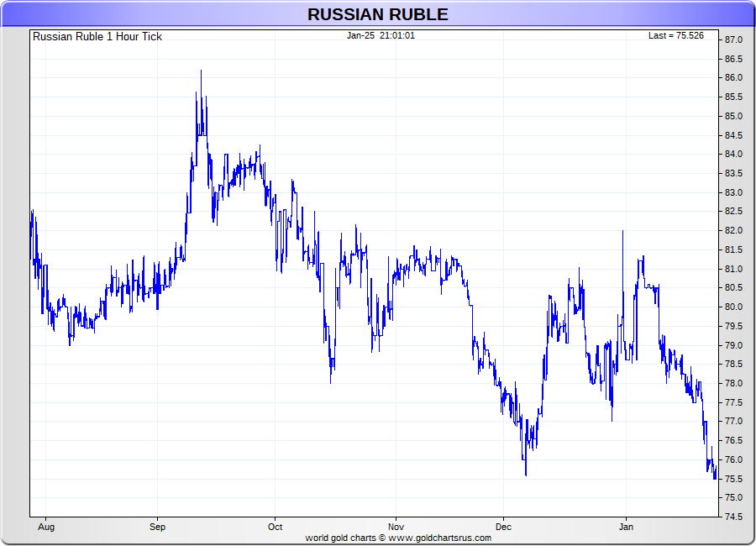Viewport: 756px width, 546px height.
Task: Click the December price low near 75.5
Action: click(526, 474)
